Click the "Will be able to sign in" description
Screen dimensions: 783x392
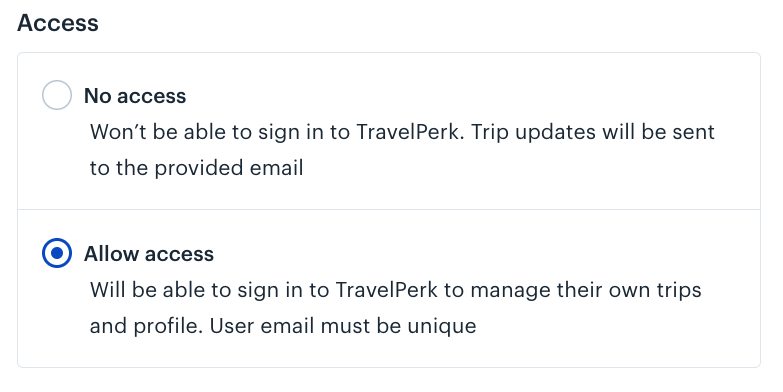(395, 308)
